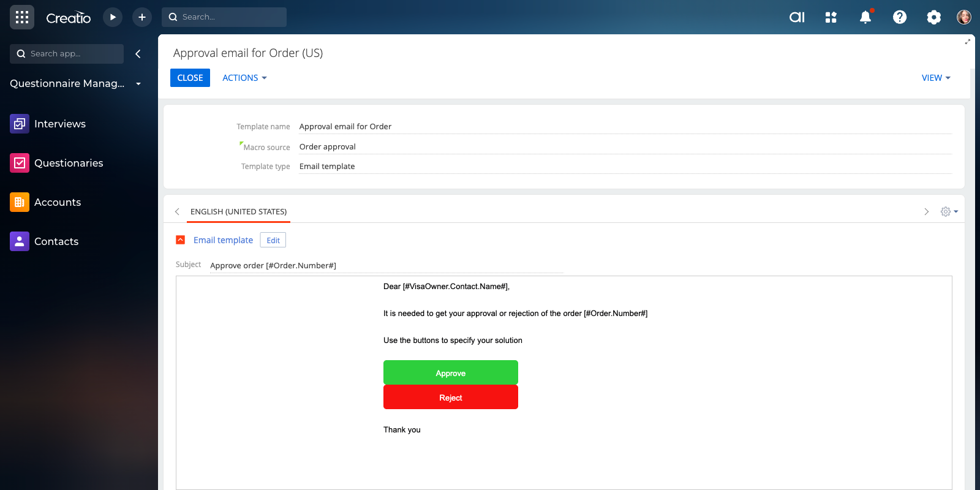Expand the ACTIONS dropdown menu
Viewport: 980px width, 490px height.
click(x=244, y=78)
